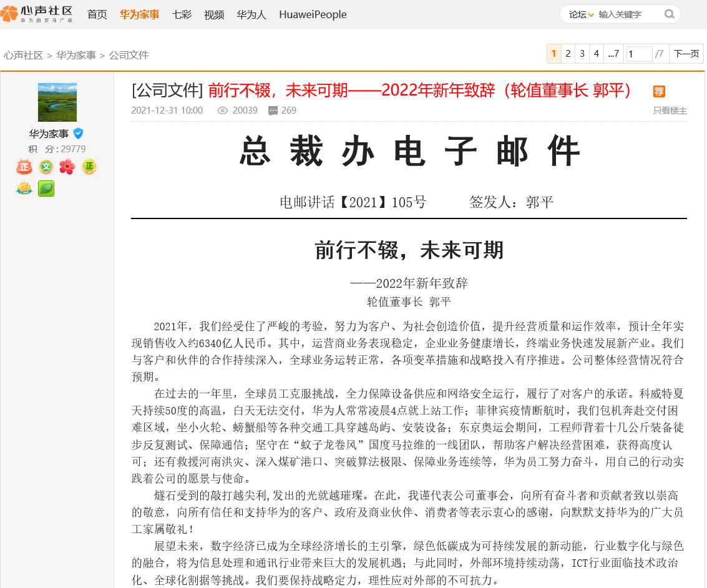The width and height of the screenshot is (707, 588).
Task: Open the 论坛 search scope dropdown
Action: 581,14
